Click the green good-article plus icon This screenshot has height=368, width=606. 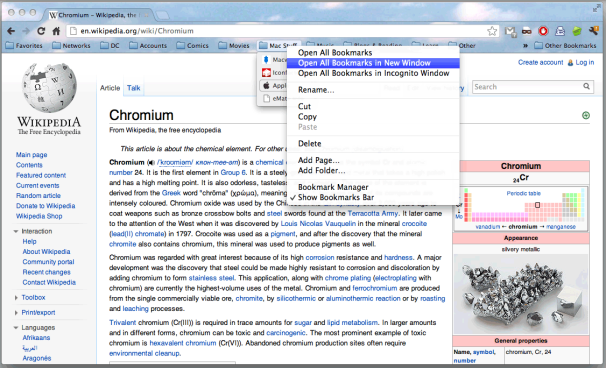(586, 115)
